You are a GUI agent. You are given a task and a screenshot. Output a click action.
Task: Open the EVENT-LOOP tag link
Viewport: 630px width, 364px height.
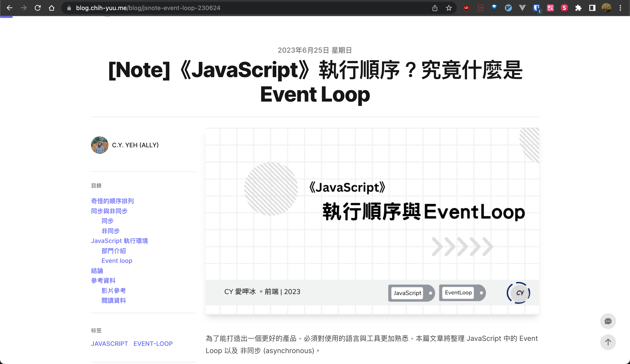pyautogui.click(x=153, y=343)
